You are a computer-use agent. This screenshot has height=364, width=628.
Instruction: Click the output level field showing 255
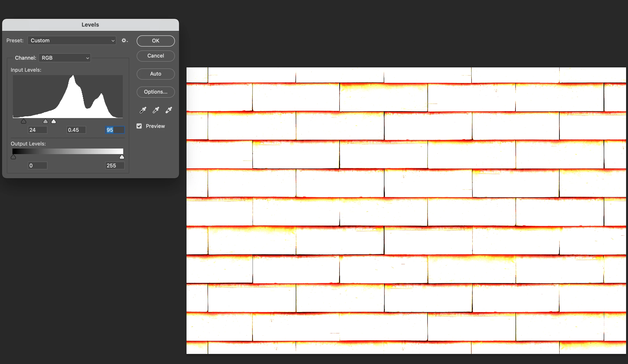pos(115,165)
